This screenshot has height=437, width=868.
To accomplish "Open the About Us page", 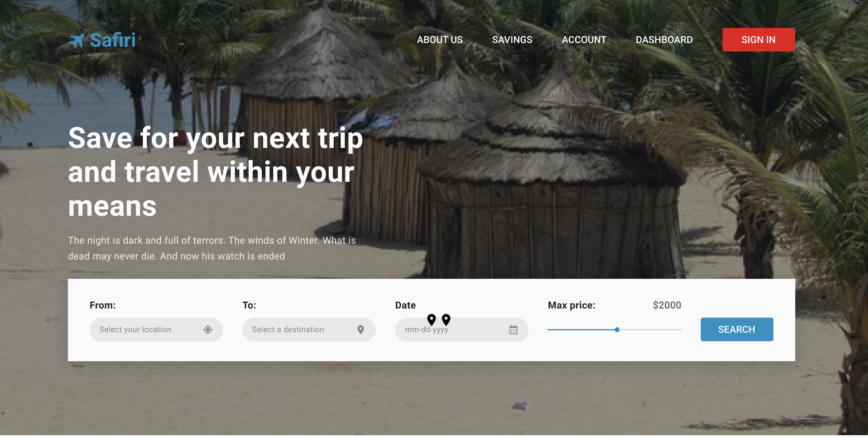I will [440, 40].
